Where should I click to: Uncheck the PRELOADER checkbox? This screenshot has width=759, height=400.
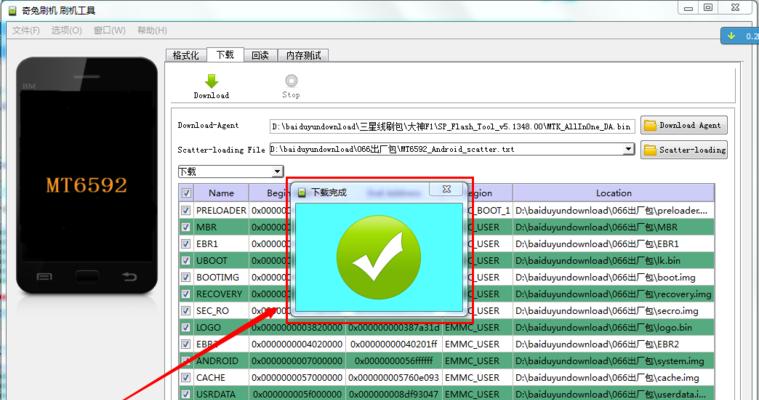186,210
